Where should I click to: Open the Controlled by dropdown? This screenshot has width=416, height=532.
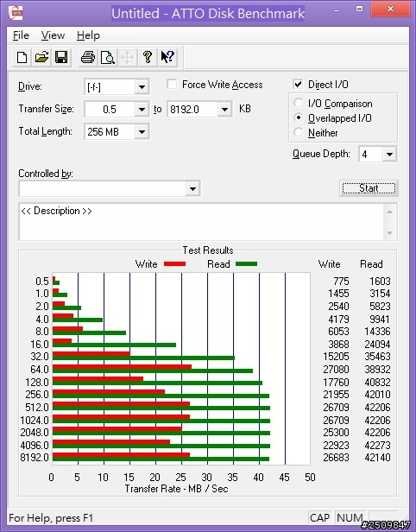pos(192,188)
